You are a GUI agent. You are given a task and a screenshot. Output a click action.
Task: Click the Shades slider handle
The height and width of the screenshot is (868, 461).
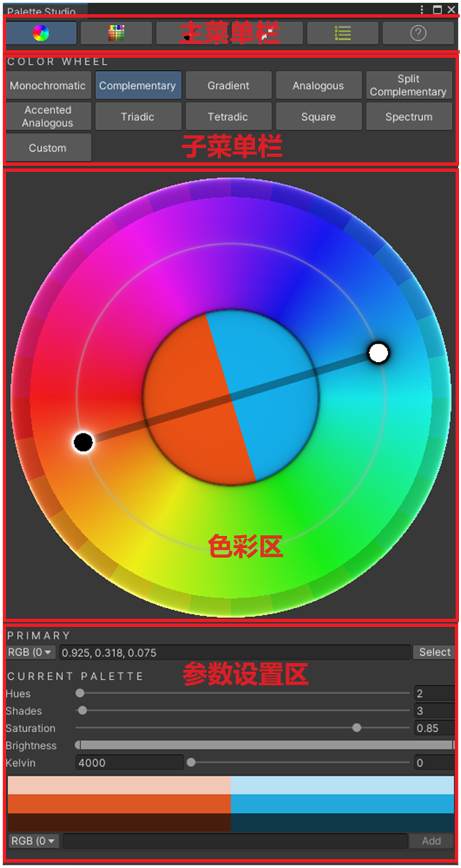pos(83,711)
